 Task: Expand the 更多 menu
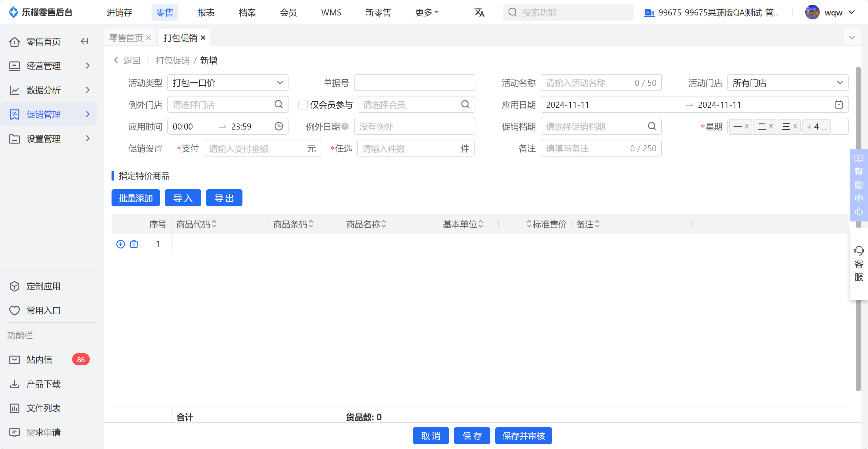pos(427,12)
